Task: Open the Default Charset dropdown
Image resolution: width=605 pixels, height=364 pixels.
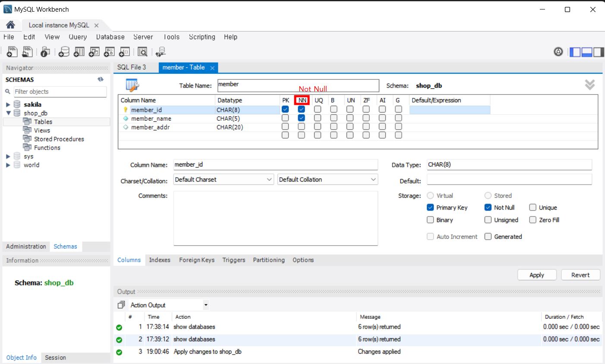Action: pyautogui.click(x=224, y=179)
